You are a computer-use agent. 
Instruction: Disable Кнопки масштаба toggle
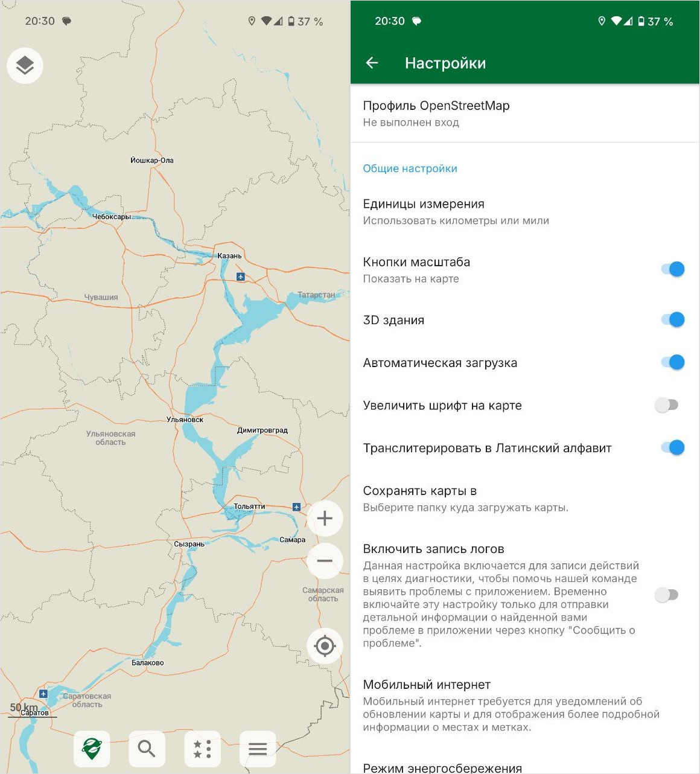point(672,269)
